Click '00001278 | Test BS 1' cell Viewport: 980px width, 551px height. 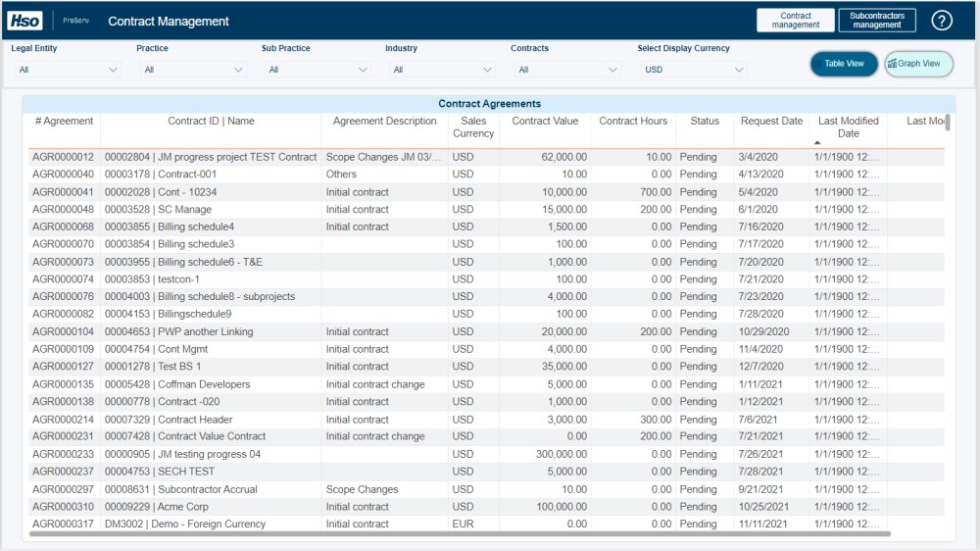153,367
